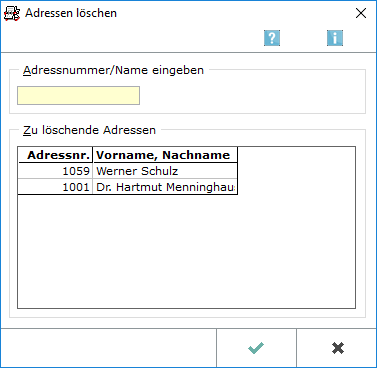
Task: Close the Adressen löschen window
Action: pos(361,13)
